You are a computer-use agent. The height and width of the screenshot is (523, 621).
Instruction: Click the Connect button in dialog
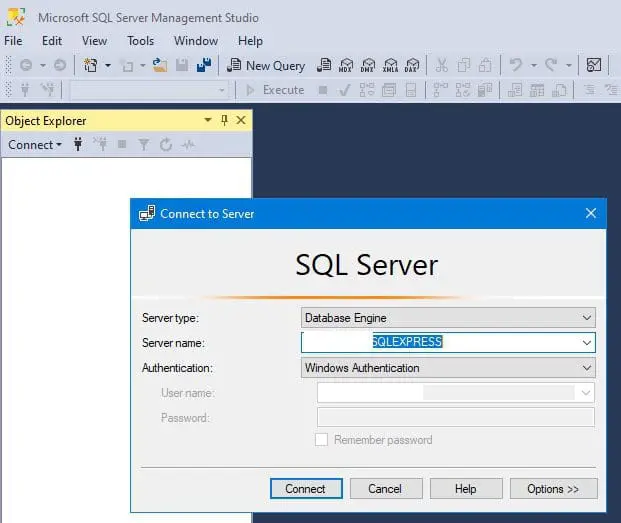pos(306,489)
